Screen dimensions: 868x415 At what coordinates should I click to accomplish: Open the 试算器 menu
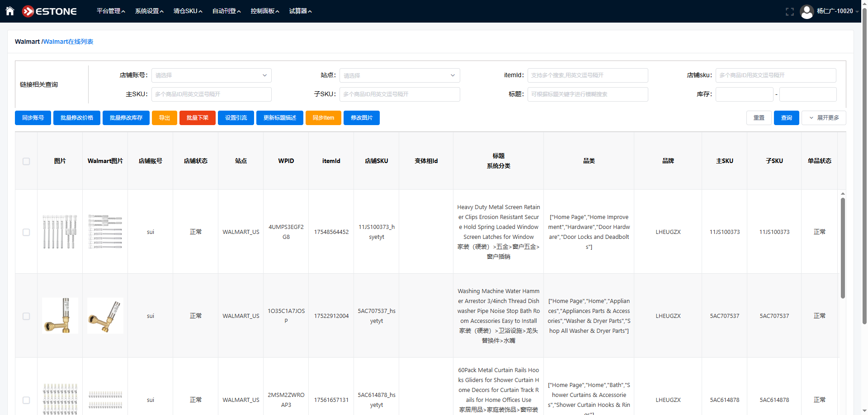click(300, 11)
